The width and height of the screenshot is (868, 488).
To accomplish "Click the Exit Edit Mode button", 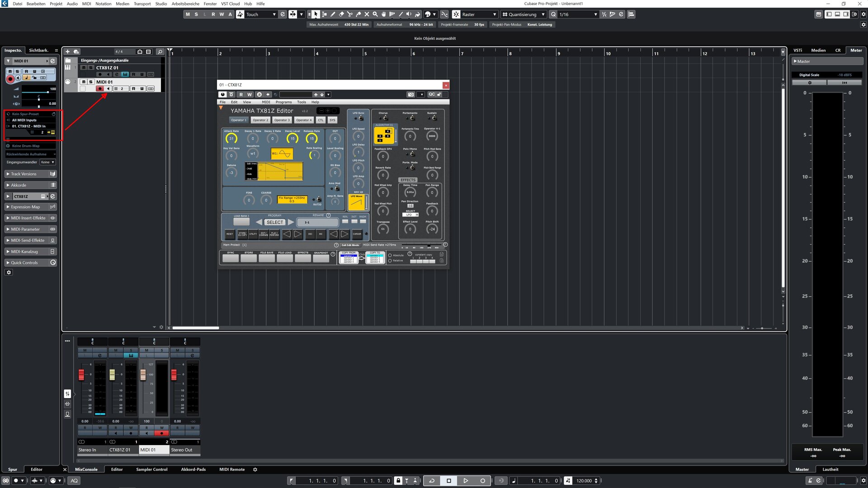I will [350, 245].
